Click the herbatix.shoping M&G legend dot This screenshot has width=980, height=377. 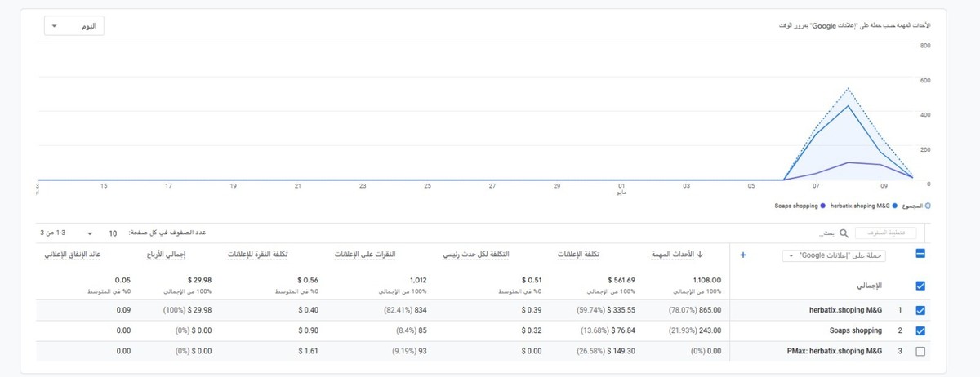pyautogui.click(x=894, y=206)
